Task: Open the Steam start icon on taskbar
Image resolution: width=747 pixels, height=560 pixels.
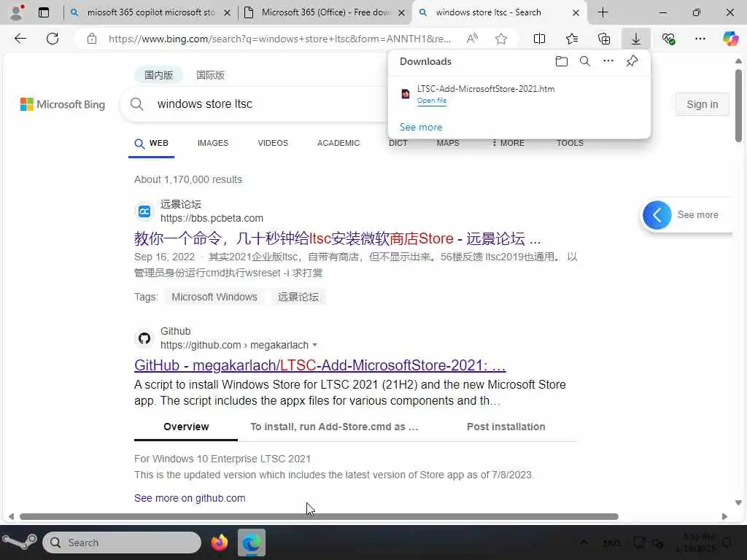Action: [x=20, y=542]
